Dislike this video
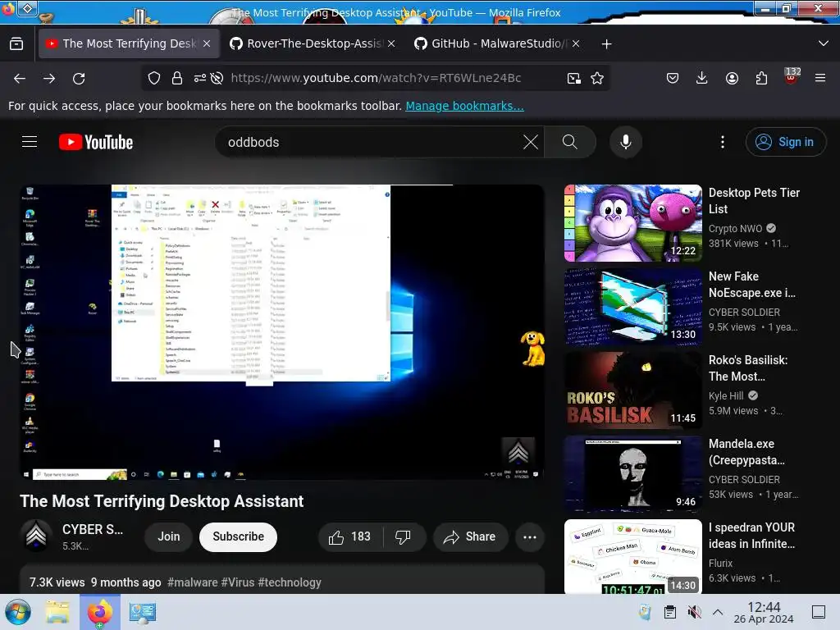Viewport: 840px width, 630px height. coord(403,536)
